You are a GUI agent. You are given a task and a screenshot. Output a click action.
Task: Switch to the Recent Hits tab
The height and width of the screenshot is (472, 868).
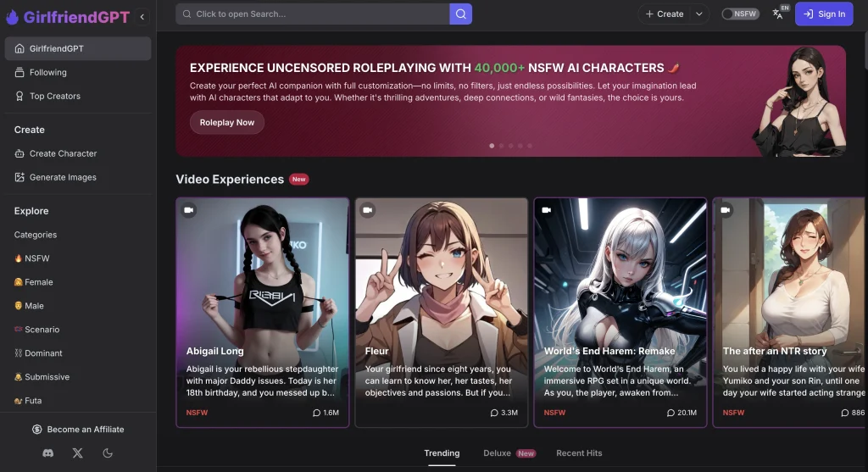tap(579, 453)
